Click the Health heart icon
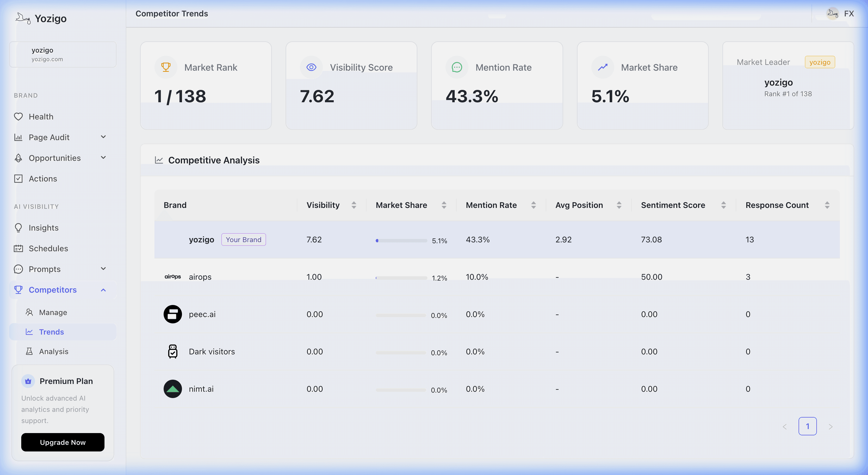This screenshot has height=475, width=868. point(18,117)
